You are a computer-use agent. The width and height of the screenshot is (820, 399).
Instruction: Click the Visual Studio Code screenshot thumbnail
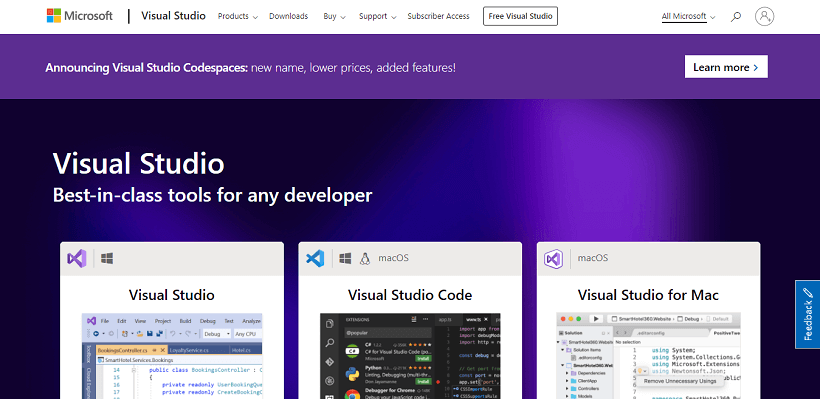pyautogui.click(x=411, y=356)
